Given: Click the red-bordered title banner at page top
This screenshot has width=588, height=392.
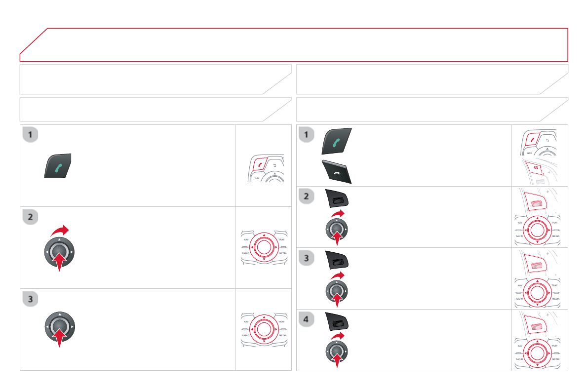Looking at the screenshot, I should [294, 44].
